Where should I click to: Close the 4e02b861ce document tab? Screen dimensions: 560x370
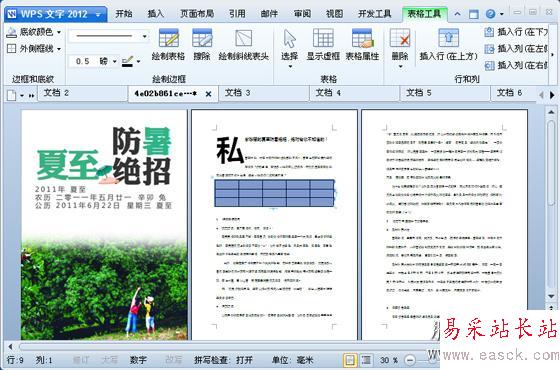tap(209, 94)
